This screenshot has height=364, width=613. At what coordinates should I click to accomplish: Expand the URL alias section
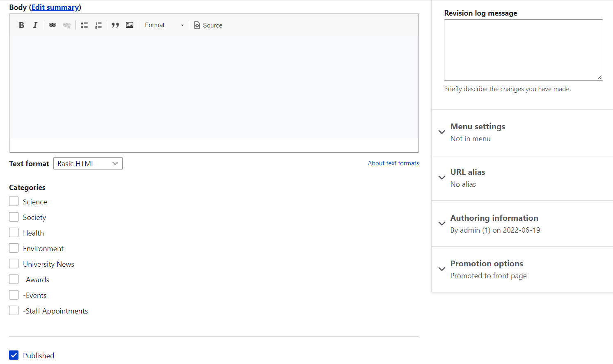(x=467, y=172)
